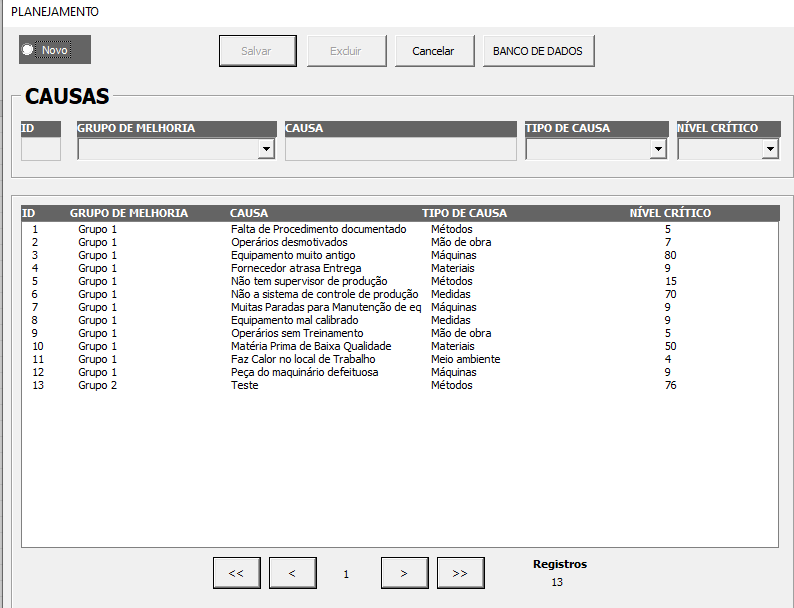Click the Grupo de Melhoria combo box field
Viewport: 794px width, 608px height.
[x=176, y=149]
